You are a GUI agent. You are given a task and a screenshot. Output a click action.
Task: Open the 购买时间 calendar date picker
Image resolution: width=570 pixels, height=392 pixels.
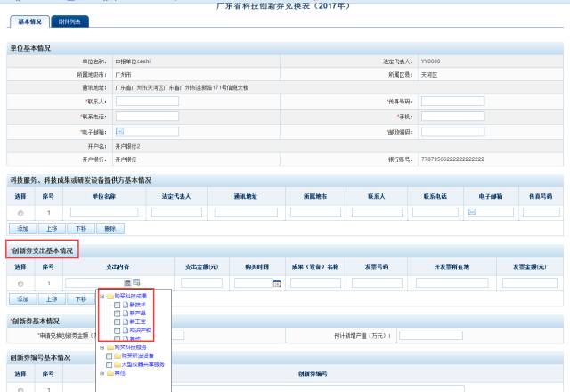pos(277,283)
